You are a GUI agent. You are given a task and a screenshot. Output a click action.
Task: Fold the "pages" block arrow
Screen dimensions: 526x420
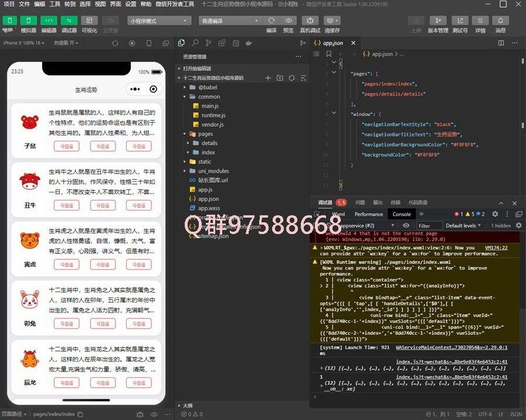(x=334, y=72)
